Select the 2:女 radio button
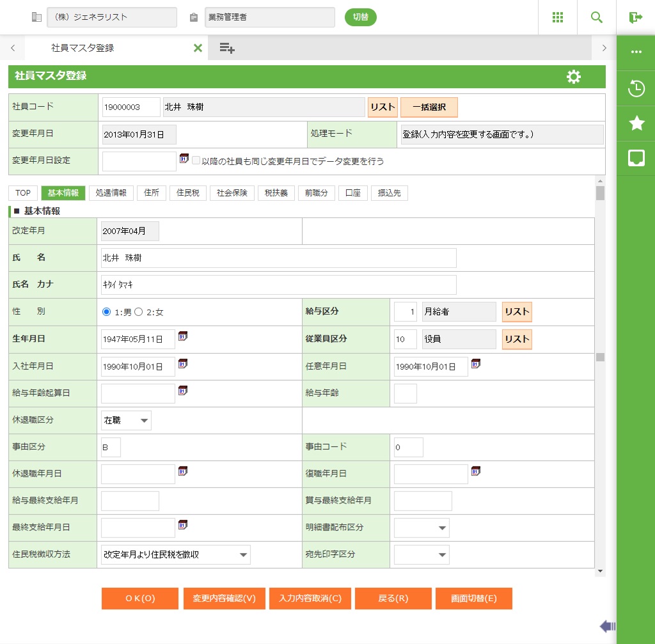The width and height of the screenshot is (655, 644). click(x=138, y=311)
